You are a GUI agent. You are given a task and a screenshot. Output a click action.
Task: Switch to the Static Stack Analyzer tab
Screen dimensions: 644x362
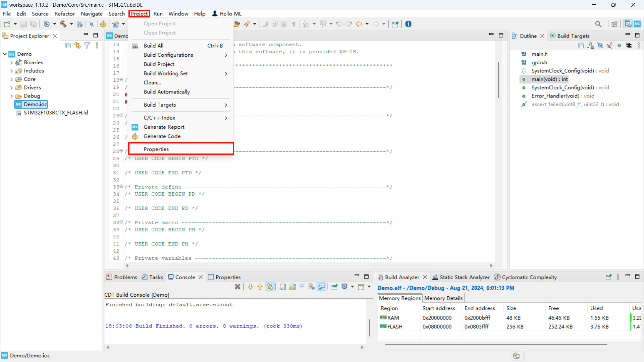[461, 277]
